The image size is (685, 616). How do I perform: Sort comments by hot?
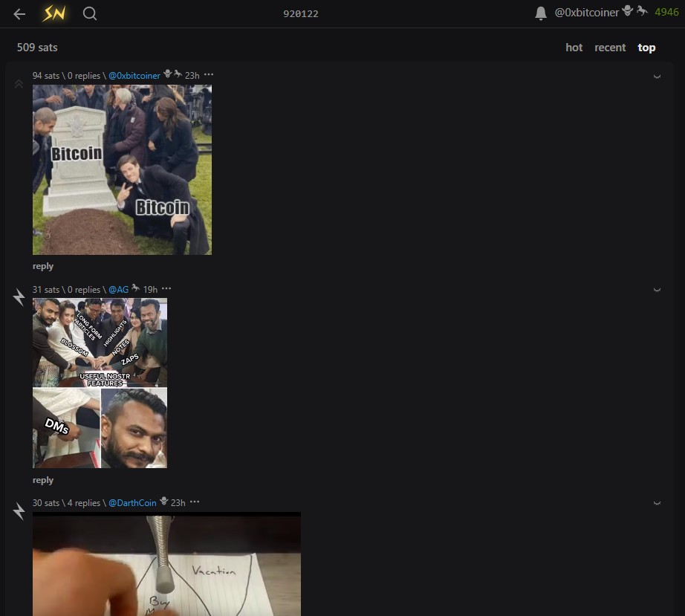[574, 48]
